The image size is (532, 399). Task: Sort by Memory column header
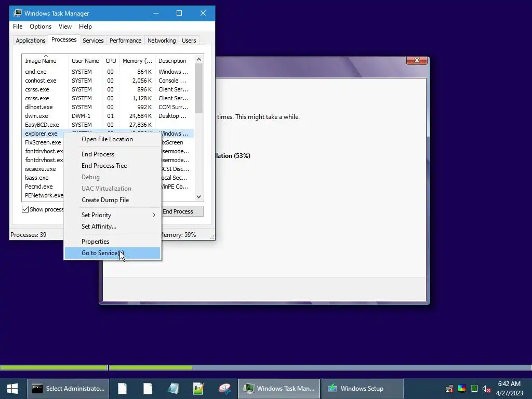137,61
